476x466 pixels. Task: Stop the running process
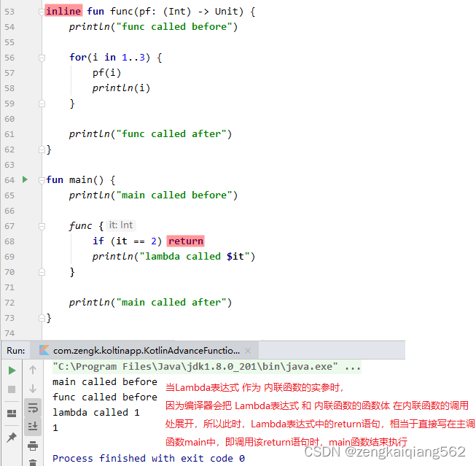pos(12,389)
